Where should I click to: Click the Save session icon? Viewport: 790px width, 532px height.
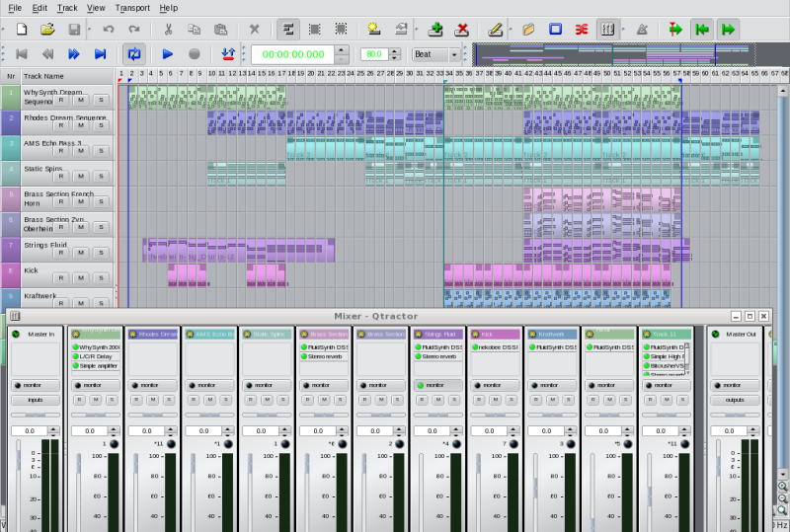point(74,29)
